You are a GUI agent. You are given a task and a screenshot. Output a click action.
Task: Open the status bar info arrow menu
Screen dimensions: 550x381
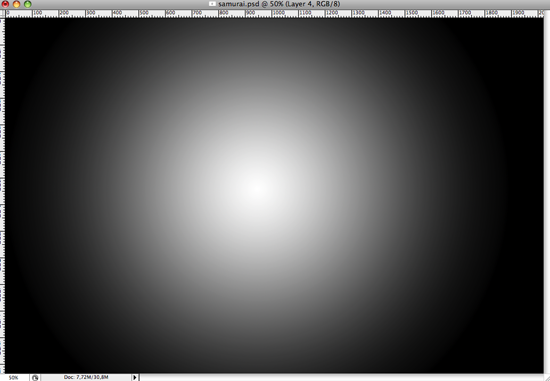[135, 377]
